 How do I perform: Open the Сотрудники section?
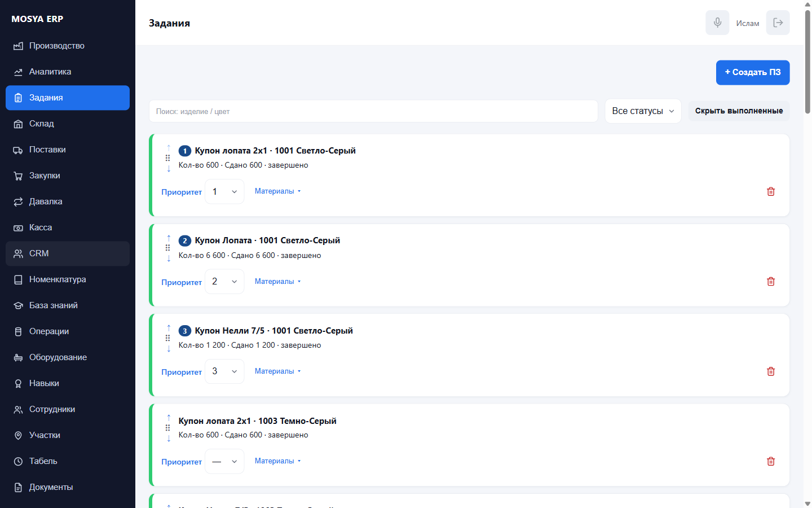click(68, 409)
